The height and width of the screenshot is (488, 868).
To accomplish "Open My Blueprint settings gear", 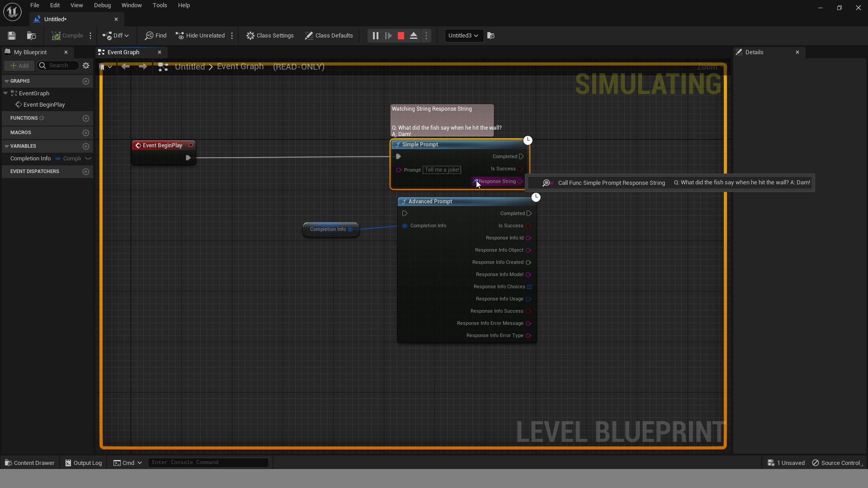I will pos(86,66).
